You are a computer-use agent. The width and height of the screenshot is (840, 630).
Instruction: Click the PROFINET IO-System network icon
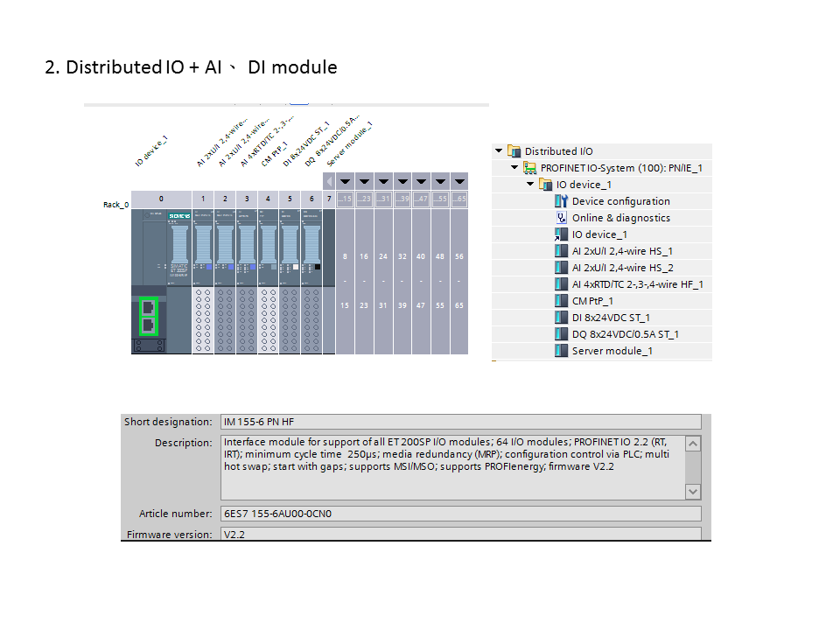click(530, 168)
